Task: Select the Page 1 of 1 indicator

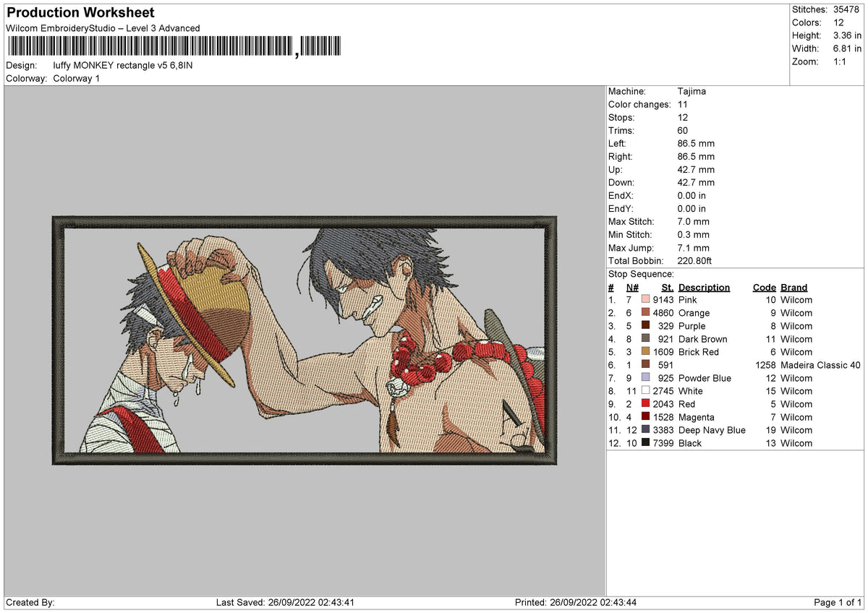Action: 838,602
